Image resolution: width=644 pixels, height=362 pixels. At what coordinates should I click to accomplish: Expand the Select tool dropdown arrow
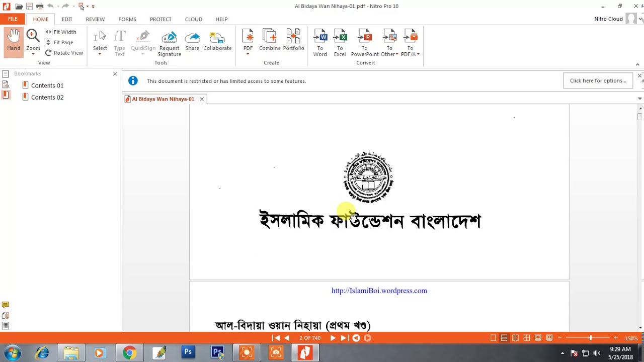[100, 54]
